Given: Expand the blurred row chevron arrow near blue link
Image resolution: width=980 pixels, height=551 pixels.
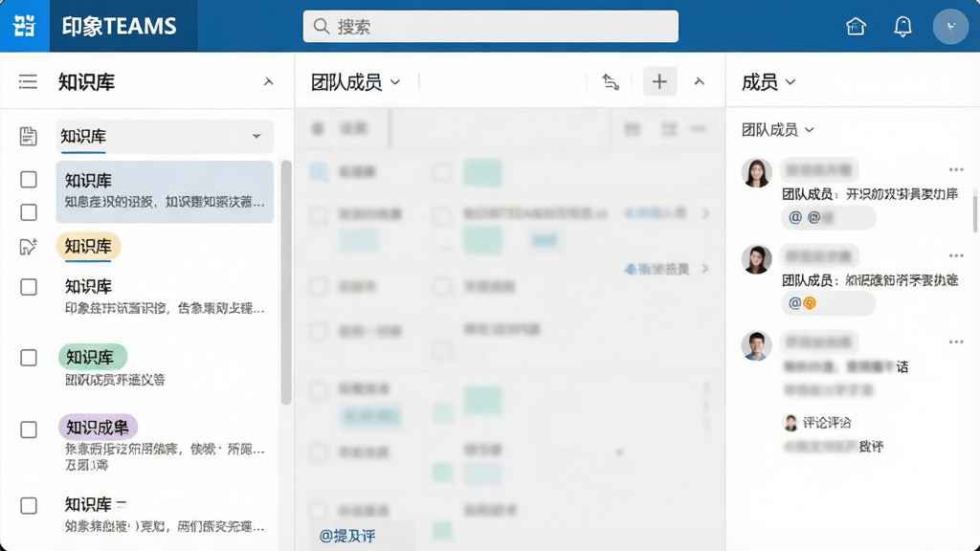Looking at the screenshot, I should coord(705,213).
